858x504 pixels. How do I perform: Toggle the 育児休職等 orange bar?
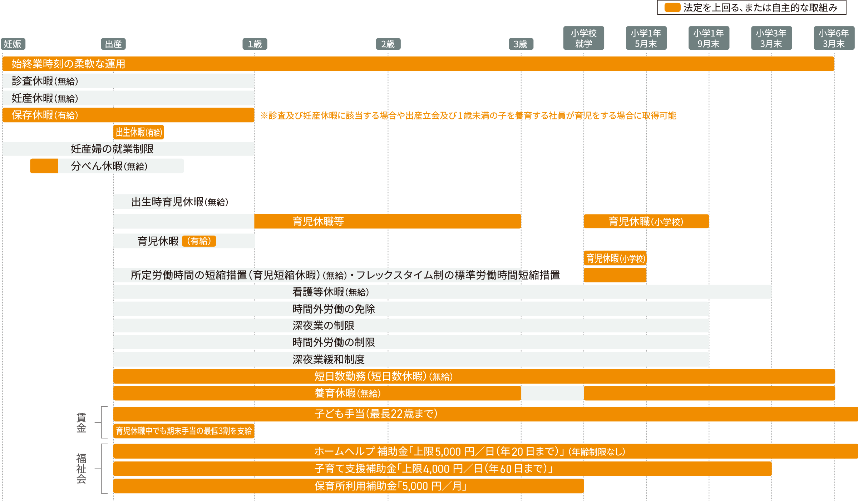tap(386, 222)
